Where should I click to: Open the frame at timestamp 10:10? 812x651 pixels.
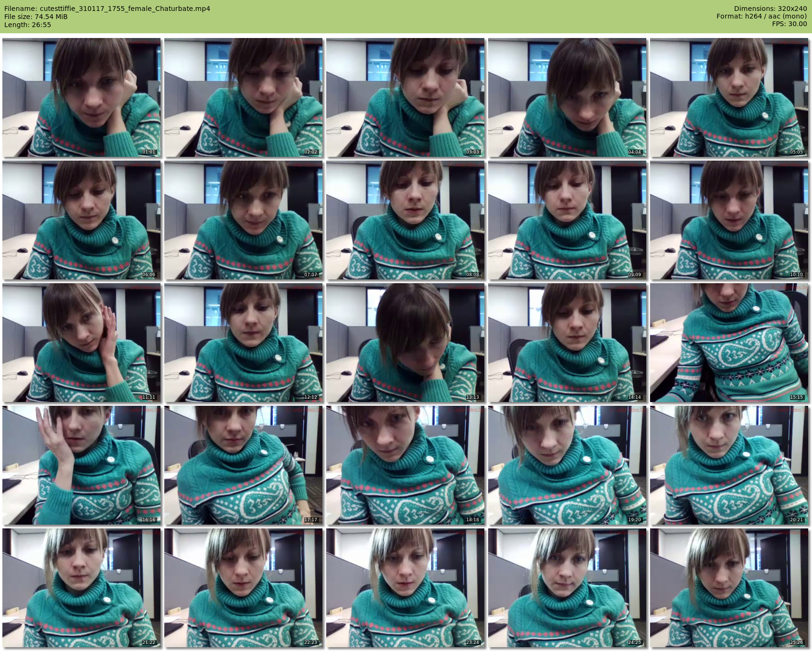click(729, 220)
